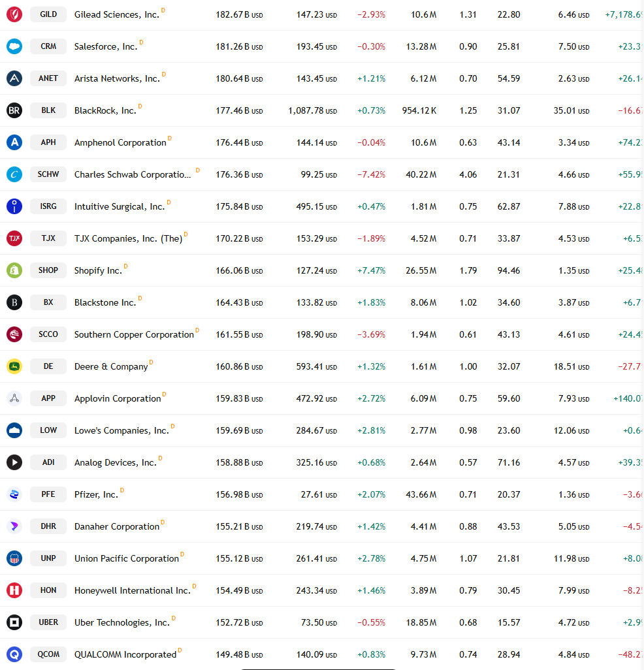
Task: Select the ADI ticker badge
Action: 48,462
